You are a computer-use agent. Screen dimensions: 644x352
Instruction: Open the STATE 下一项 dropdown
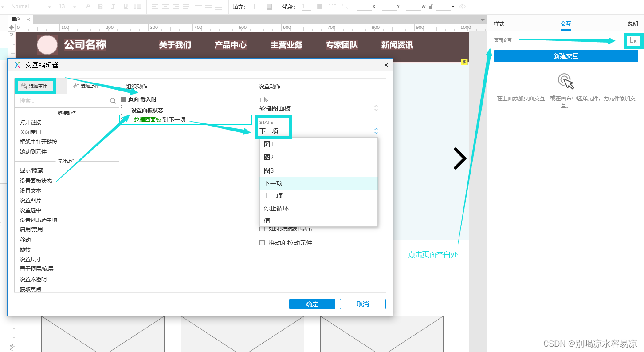tap(318, 131)
